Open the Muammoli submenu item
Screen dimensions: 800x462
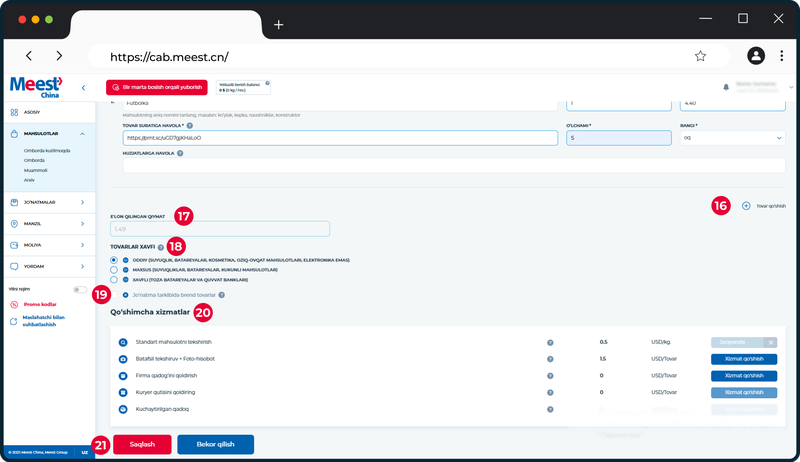click(35, 170)
